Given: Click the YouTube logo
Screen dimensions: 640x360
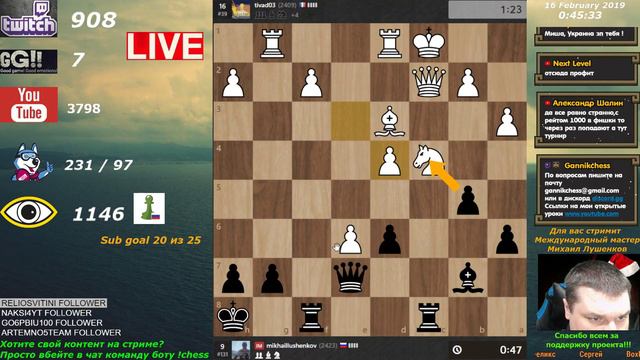Looking at the screenshot, I should 29,104.
